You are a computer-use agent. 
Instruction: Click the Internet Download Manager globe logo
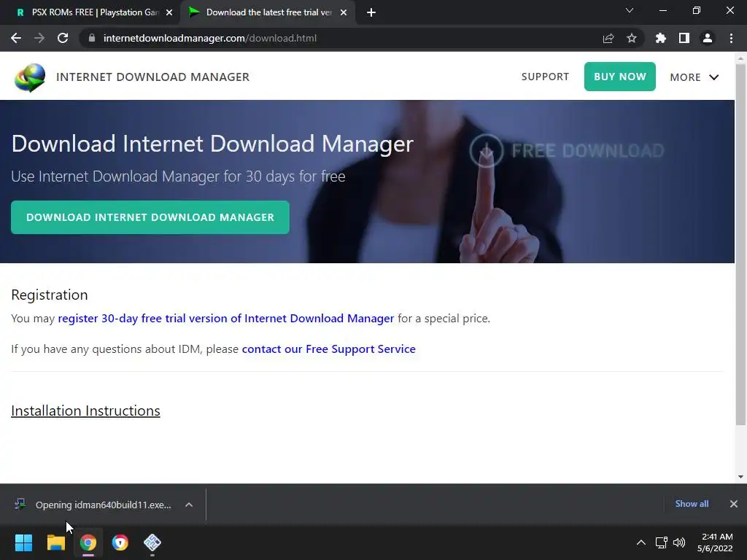point(29,77)
